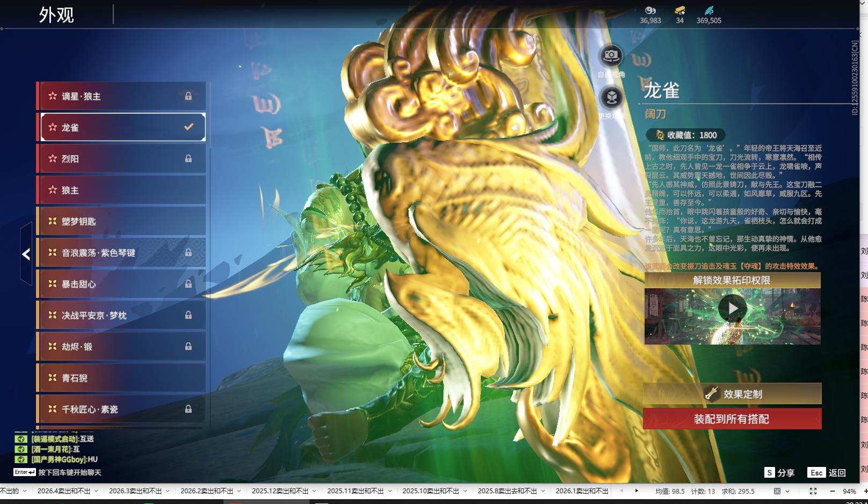Viewport: 868px width, 504px height.
Task: Play the effect preview video
Action: pyautogui.click(x=733, y=309)
